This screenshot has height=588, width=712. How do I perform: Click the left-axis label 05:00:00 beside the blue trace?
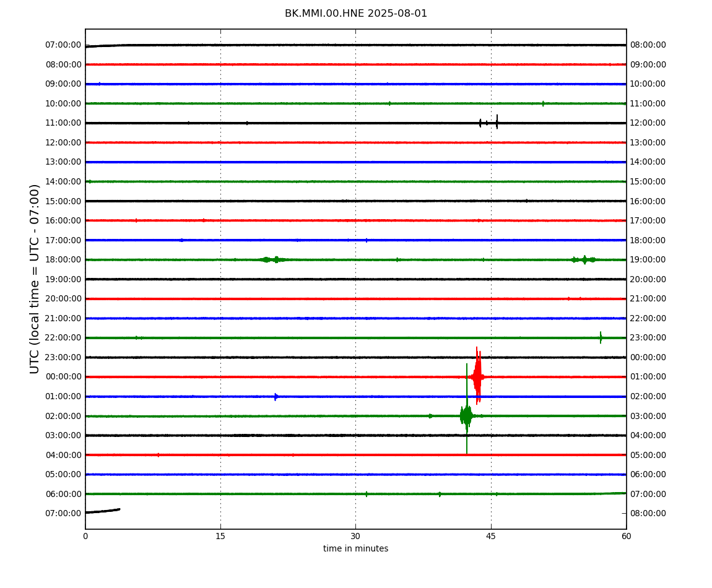(64, 475)
